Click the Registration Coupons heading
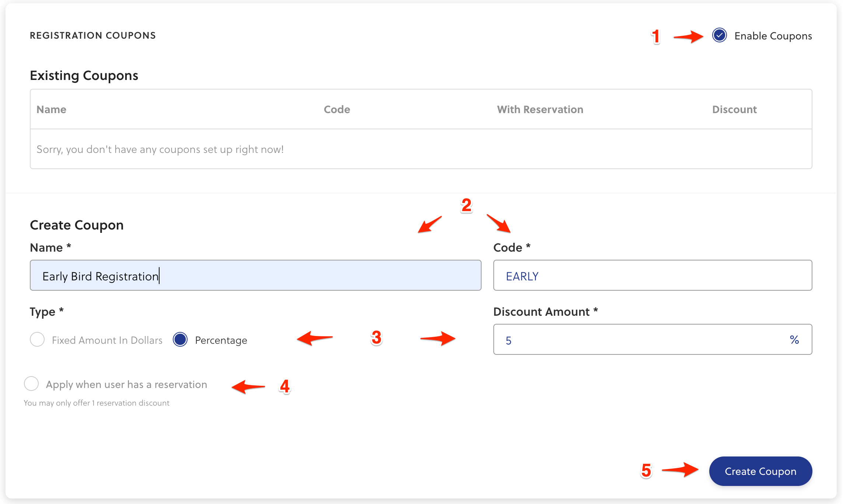The height and width of the screenshot is (504, 857). point(93,35)
